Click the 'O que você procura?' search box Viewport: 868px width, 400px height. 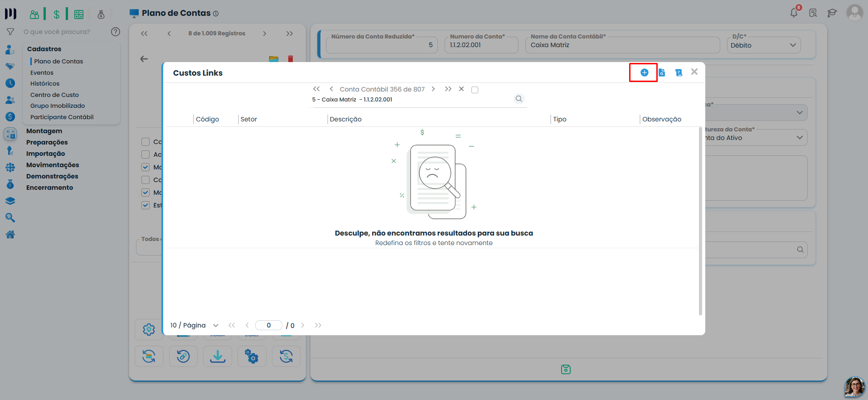[57, 32]
